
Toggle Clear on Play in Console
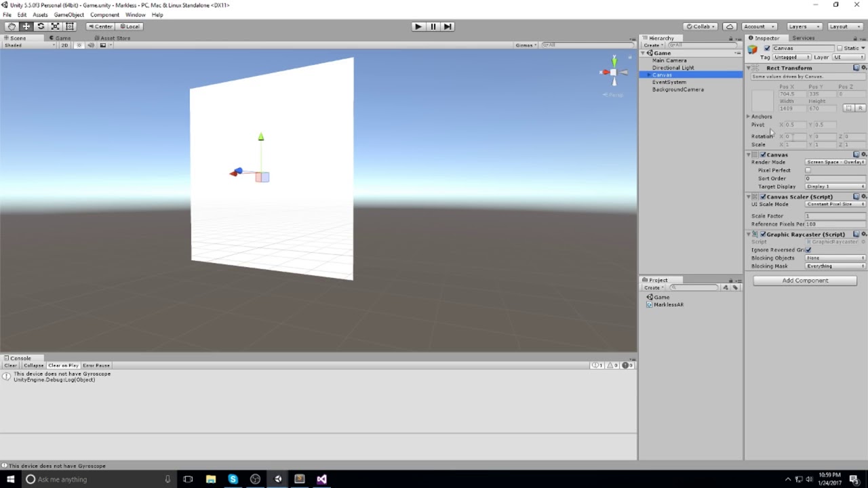coord(63,365)
